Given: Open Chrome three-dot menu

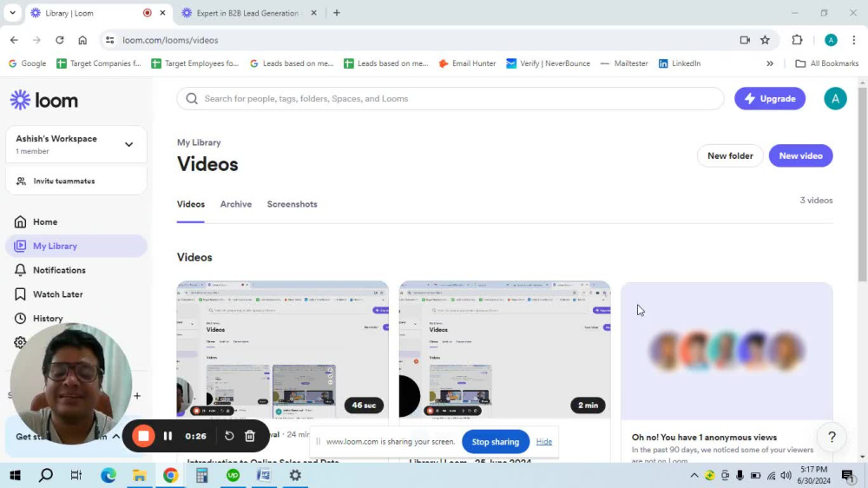Looking at the screenshot, I should pyautogui.click(x=853, y=40).
